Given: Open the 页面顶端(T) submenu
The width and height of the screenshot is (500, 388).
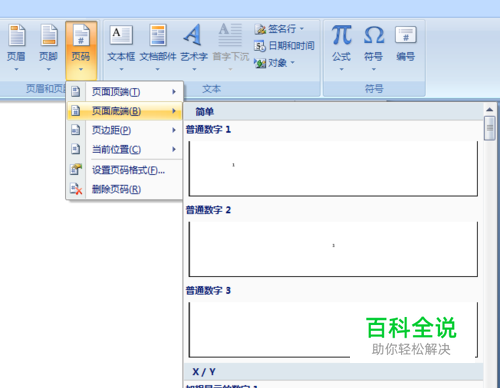Looking at the screenshot, I should tap(125, 92).
